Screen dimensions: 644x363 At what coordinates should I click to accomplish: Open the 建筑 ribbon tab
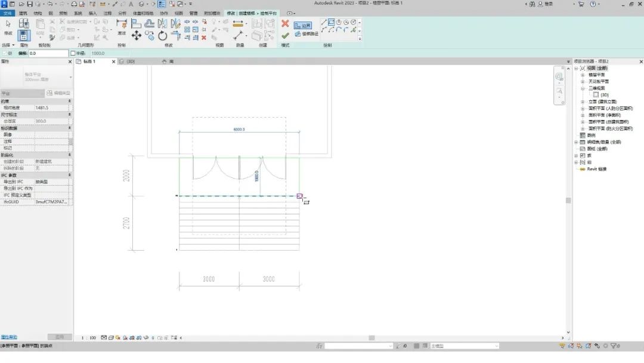23,13
